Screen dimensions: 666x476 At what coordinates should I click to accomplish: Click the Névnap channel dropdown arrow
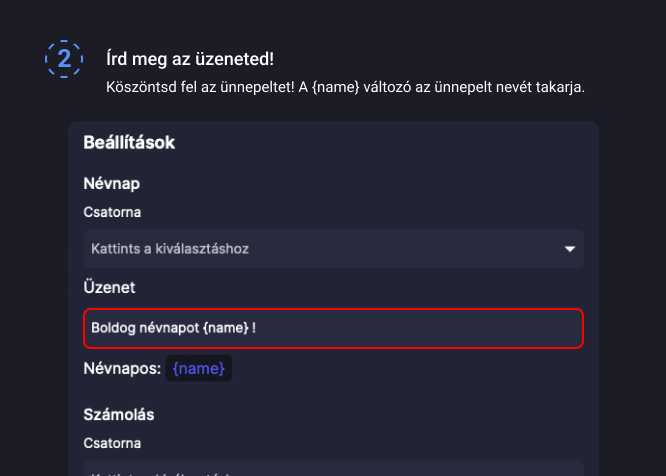570,248
